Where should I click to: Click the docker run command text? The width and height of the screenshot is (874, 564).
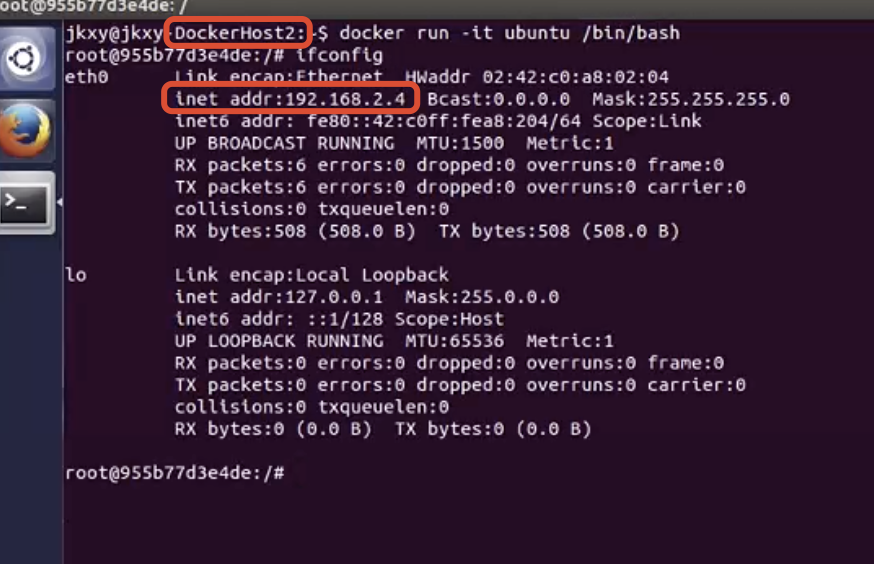pyautogui.click(x=510, y=33)
